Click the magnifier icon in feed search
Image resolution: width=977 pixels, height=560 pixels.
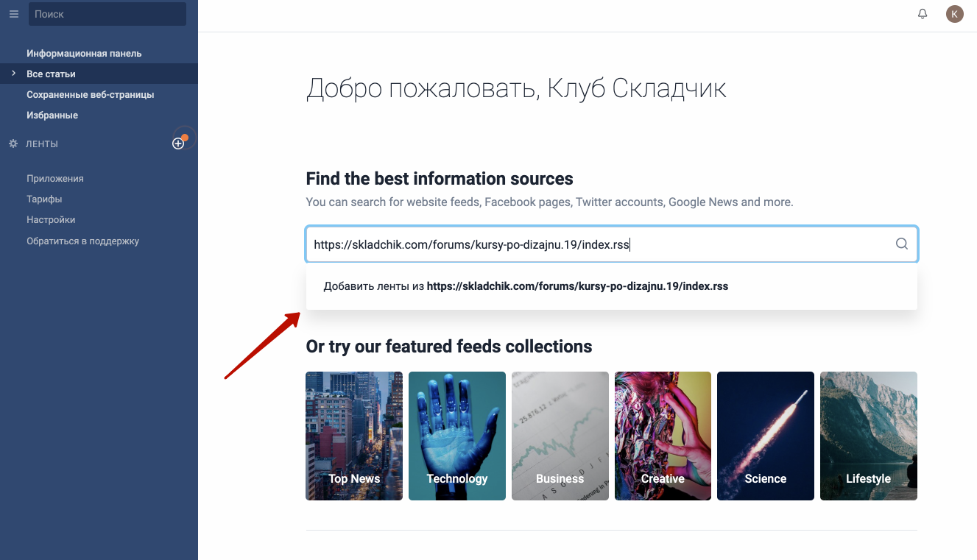point(901,244)
